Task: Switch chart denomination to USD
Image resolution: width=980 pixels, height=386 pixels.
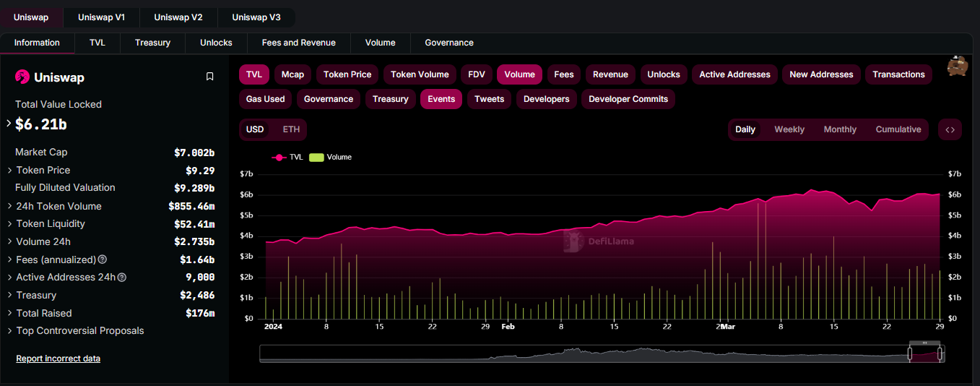Action: (x=255, y=129)
